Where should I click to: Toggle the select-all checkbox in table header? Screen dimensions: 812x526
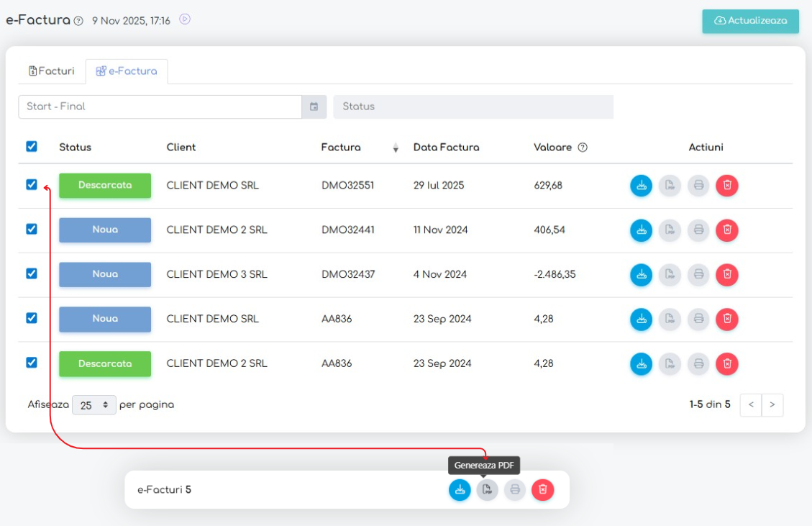32,147
